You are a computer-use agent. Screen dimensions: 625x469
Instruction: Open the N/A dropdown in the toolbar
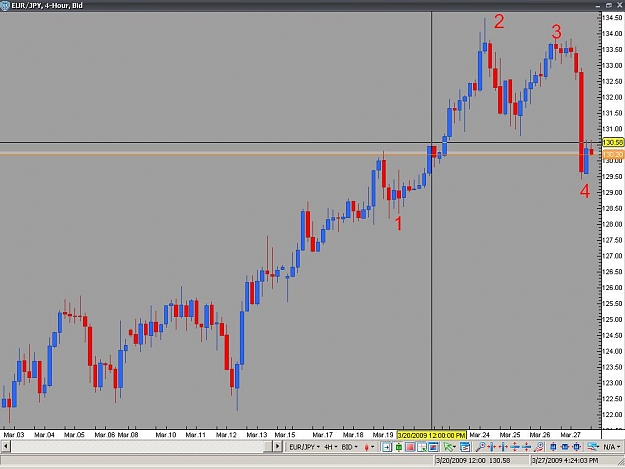[x=611, y=447]
